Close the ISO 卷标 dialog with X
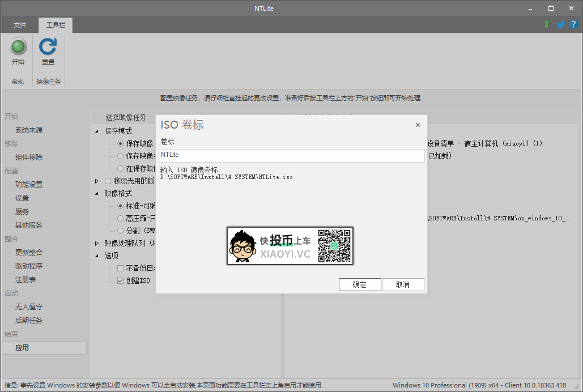 pyautogui.click(x=418, y=125)
